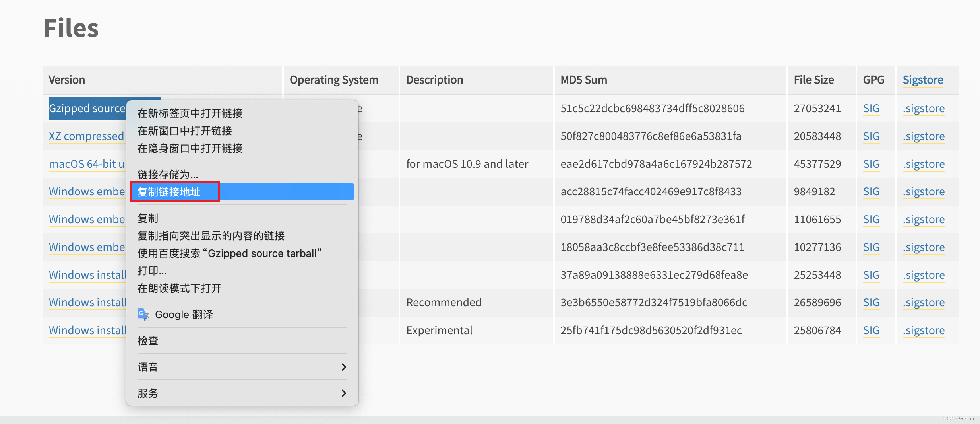Click MD5 sum 25fb741f175dc98d5630520f2df931ec

[651, 330]
